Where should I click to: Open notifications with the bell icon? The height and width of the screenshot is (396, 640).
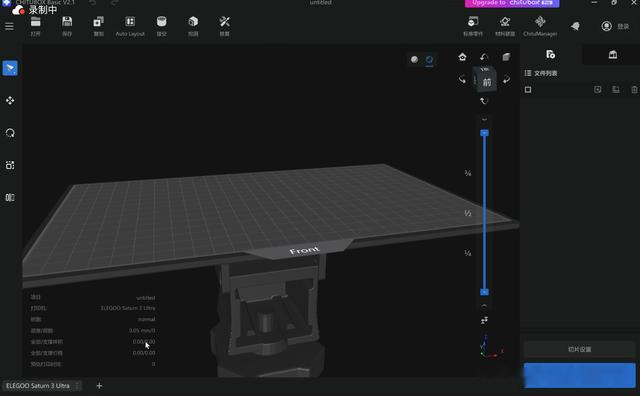click(x=576, y=27)
